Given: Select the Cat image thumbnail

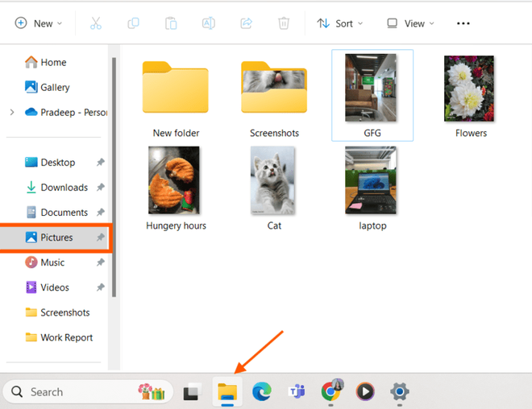Looking at the screenshot, I should click(x=272, y=180).
